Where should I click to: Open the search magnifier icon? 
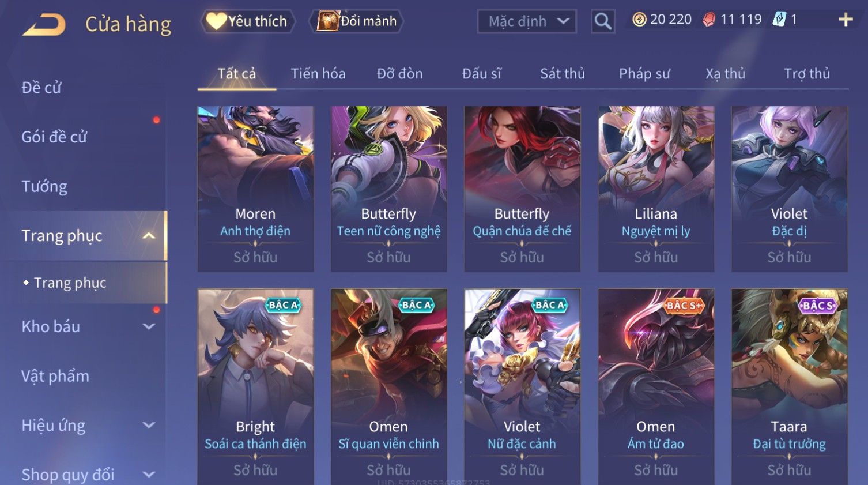[603, 21]
